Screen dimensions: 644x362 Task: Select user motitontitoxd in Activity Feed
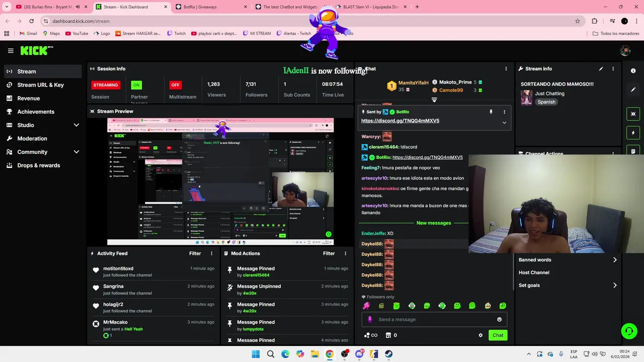pyautogui.click(x=118, y=268)
